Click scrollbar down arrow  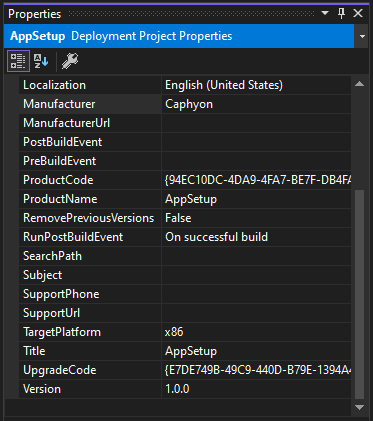pos(359,407)
